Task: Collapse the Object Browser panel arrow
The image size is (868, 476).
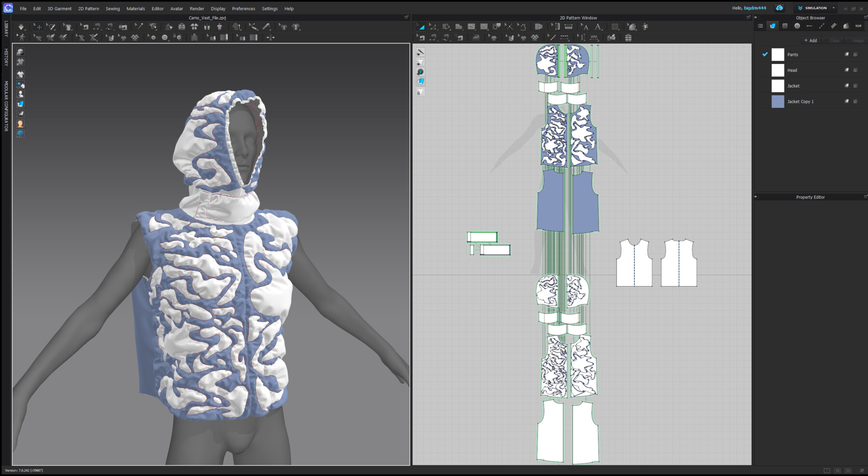Action: pos(756,18)
